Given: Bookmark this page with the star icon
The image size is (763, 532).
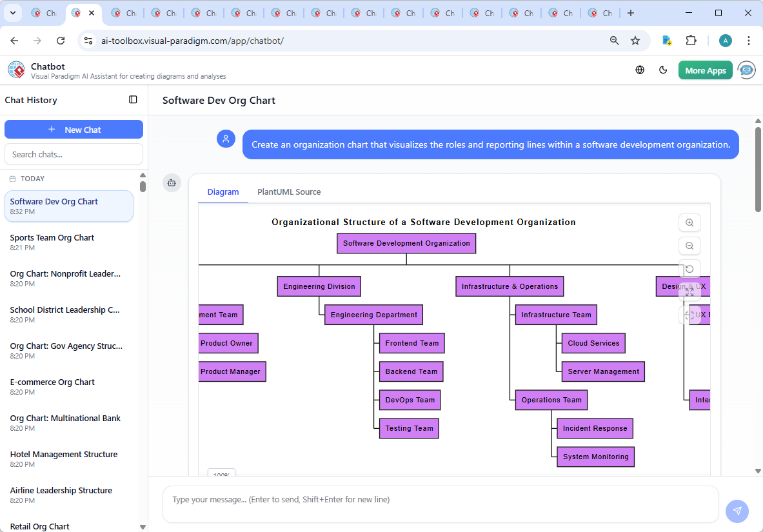Looking at the screenshot, I should 635,41.
